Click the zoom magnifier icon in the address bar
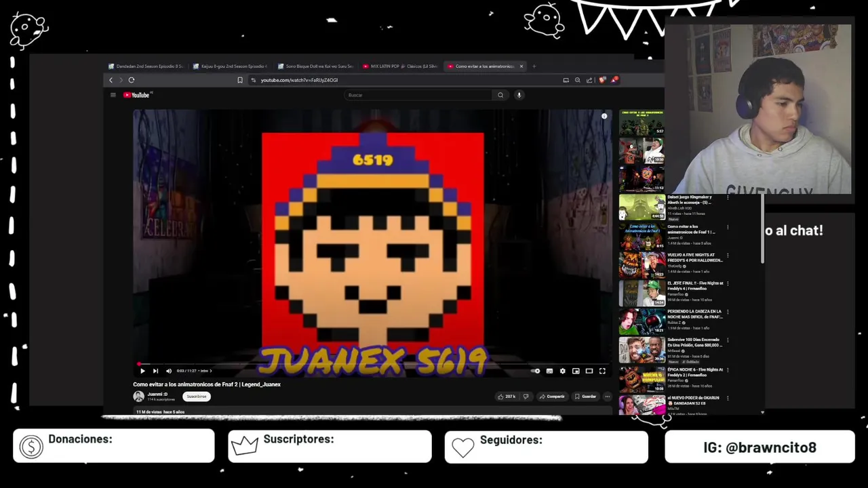The width and height of the screenshot is (868, 488). 578,80
